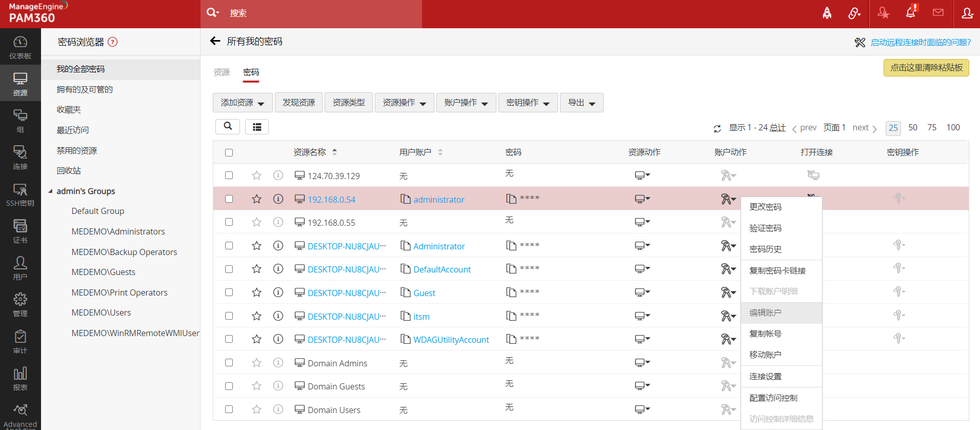Screen dimensions: 980x430
Task: Open the 192.168.0.54 resource link
Action: 331,200
